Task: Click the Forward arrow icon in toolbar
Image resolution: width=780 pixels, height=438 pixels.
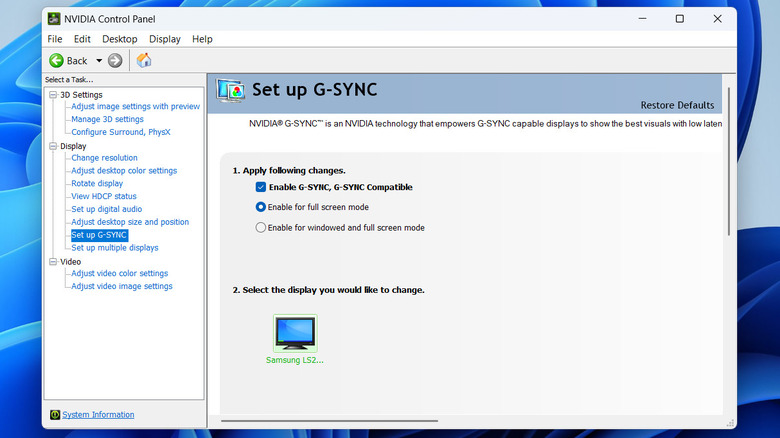Action: (115, 61)
